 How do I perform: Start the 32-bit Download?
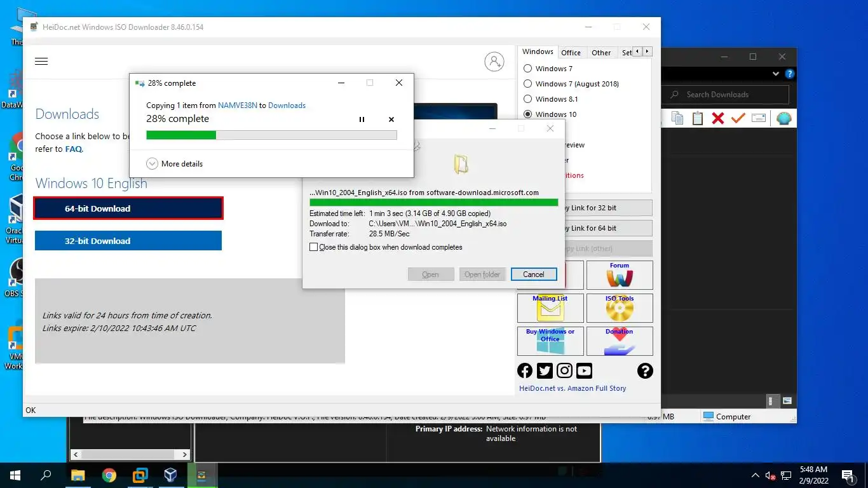click(x=128, y=241)
